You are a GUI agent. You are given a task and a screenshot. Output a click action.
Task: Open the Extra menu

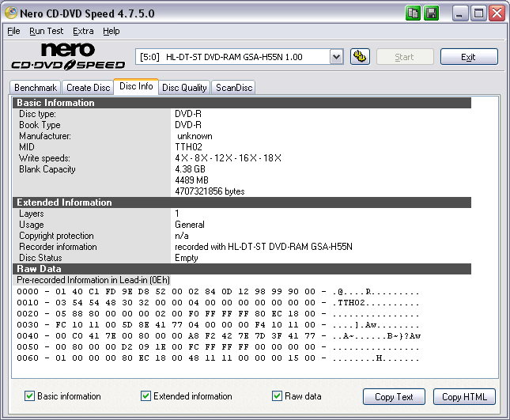click(83, 31)
